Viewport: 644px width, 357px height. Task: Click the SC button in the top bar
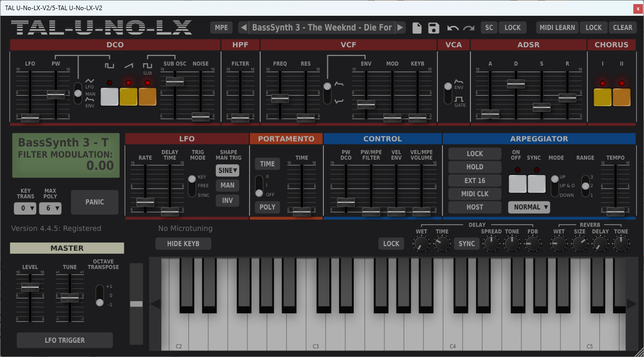[489, 27]
